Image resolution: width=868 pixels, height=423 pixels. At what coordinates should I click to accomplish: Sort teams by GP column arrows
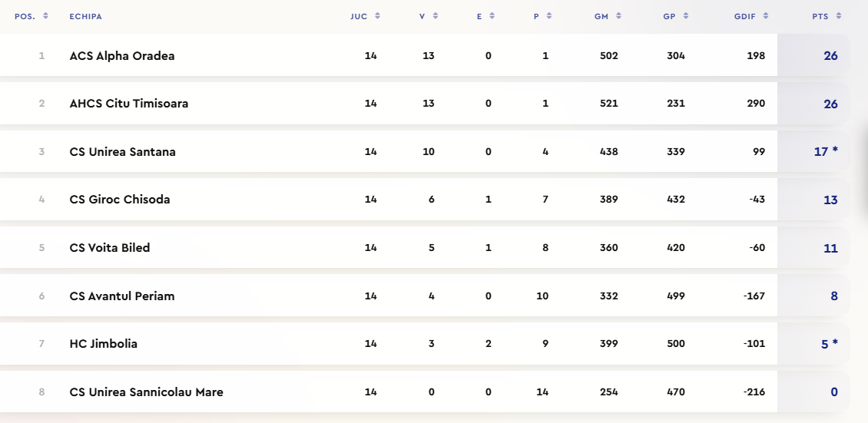pos(686,16)
